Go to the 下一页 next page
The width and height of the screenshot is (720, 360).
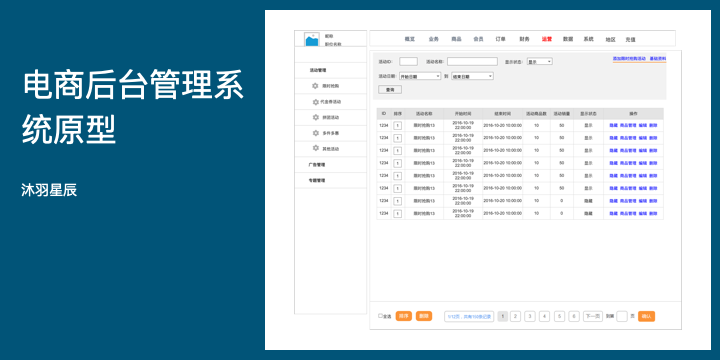(593, 316)
